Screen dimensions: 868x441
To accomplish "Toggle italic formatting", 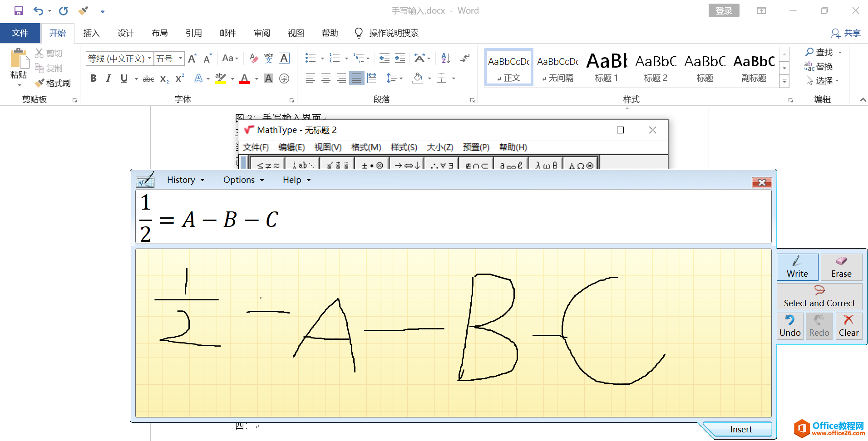I will [108, 78].
